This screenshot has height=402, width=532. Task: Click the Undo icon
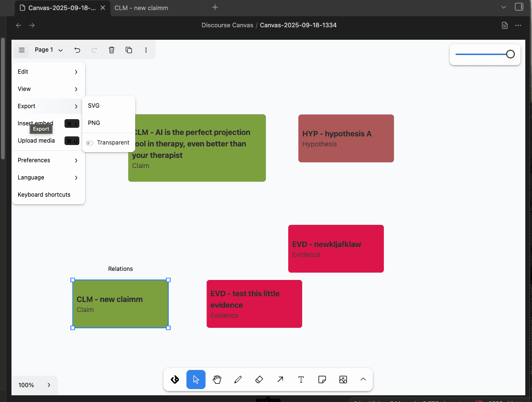click(x=77, y=50)
